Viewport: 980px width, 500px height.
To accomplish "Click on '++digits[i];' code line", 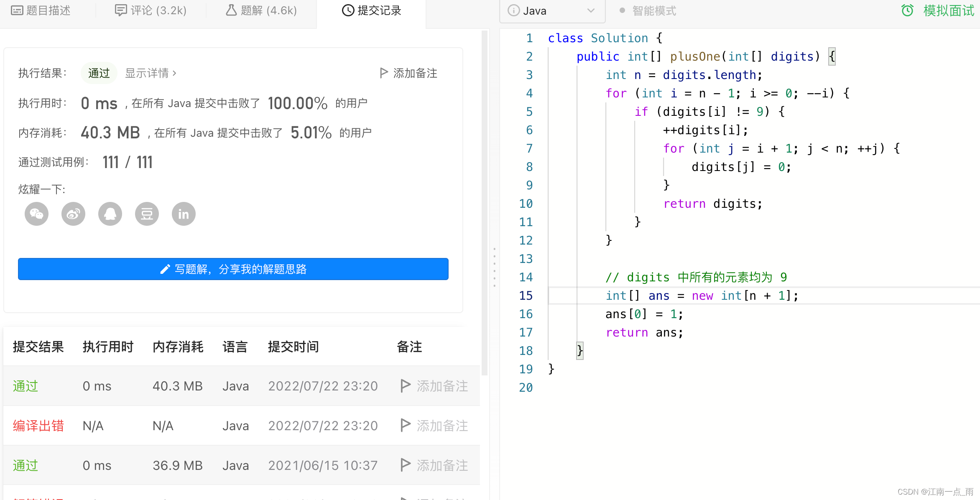I will (705, 130).
